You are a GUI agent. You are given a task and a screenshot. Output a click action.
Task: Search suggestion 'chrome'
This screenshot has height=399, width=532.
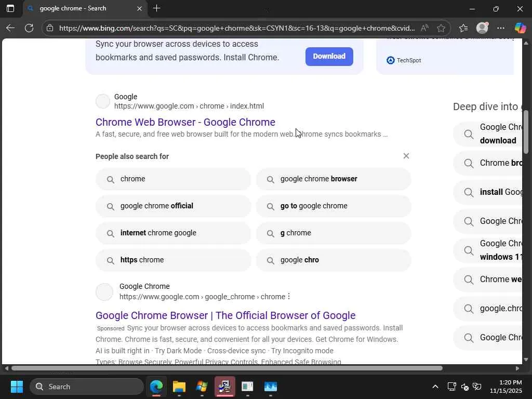[x=173, y=179]
